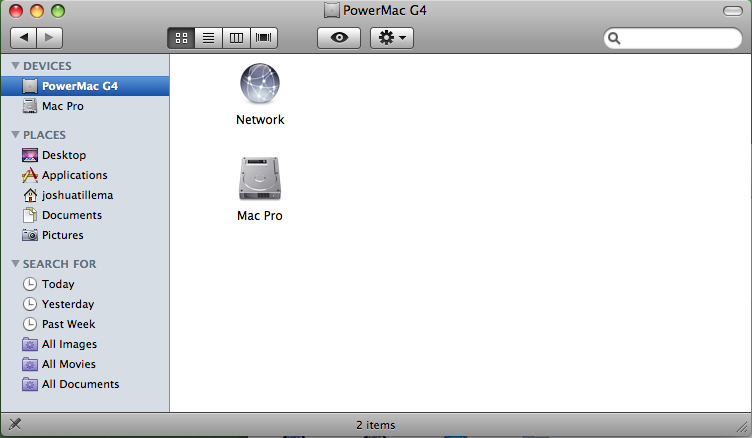Switch to icon view
The width and height of the screenshot is (752, 438).
181,38
